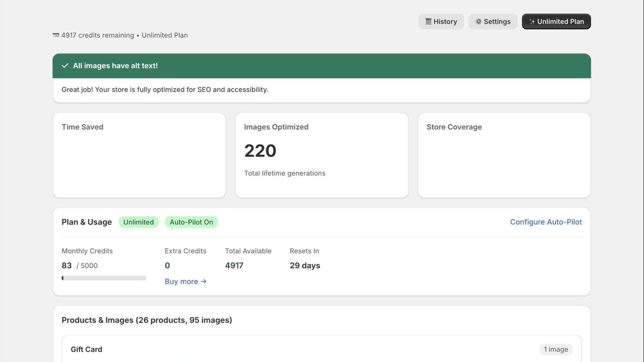Viewport: 644px width, 362px height.
Task: Click the arrow icon next to Buy more
Action: tap(204, 281)
